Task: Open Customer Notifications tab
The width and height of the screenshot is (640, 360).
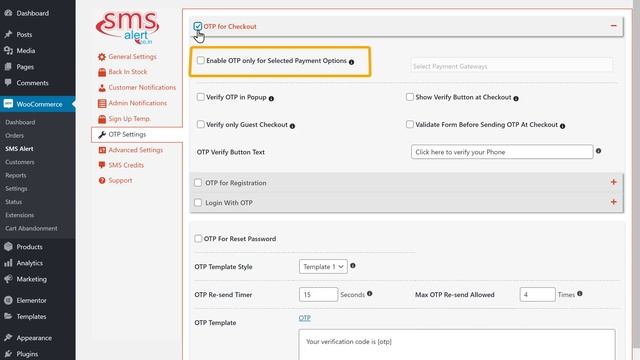Action: 142,88
